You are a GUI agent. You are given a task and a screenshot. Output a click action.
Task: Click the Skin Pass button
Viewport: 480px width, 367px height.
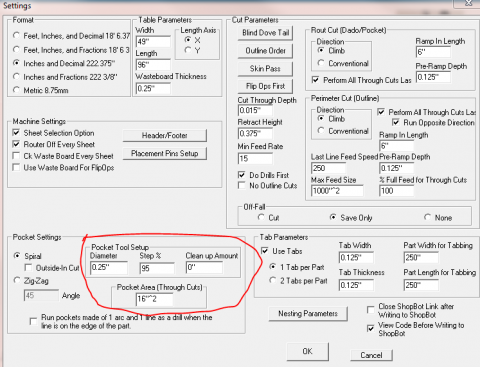[265, 69]
